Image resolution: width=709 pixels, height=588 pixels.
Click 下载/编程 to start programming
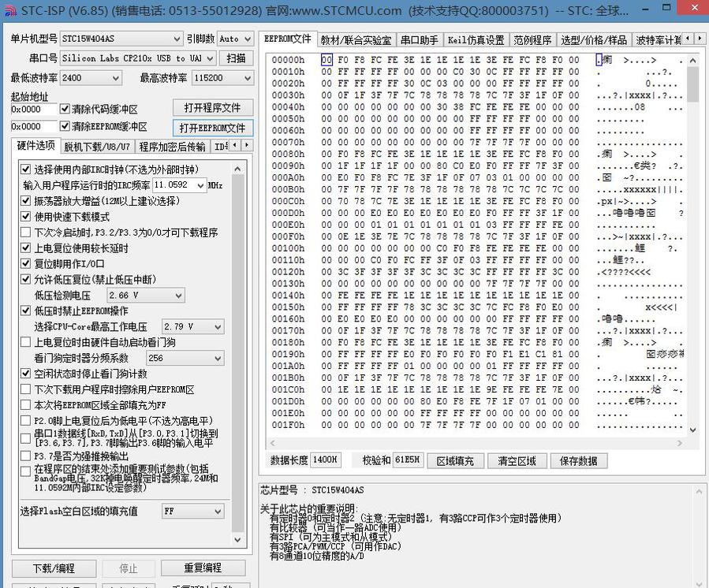point(53,568)
